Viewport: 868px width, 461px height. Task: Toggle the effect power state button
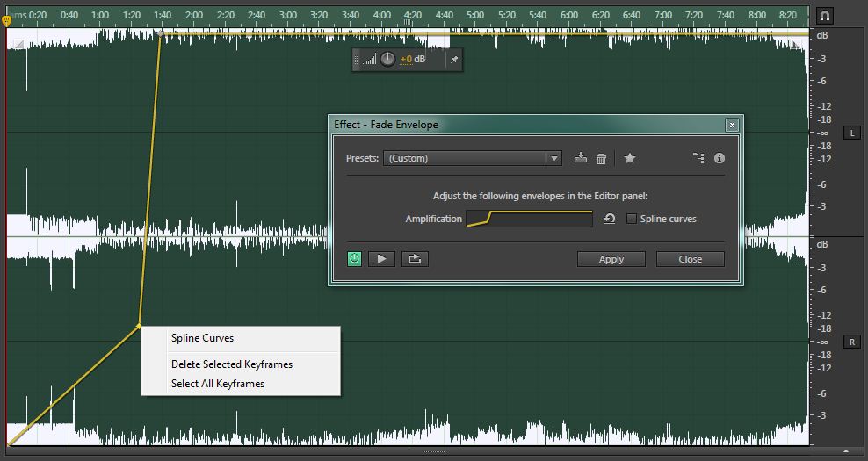[x=355, y=259]
